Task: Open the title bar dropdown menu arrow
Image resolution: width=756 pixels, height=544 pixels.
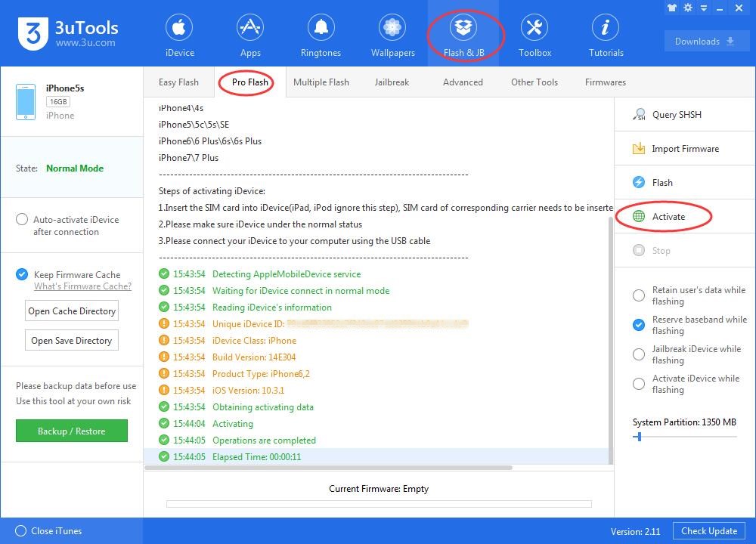Action: 704,8
